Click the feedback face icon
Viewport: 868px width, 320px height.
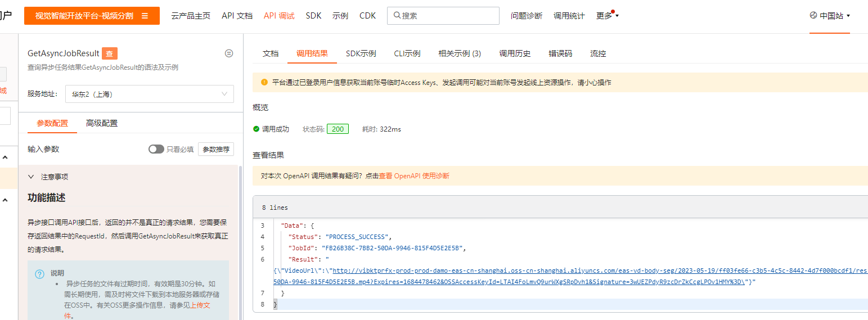(x=229, y=53)
